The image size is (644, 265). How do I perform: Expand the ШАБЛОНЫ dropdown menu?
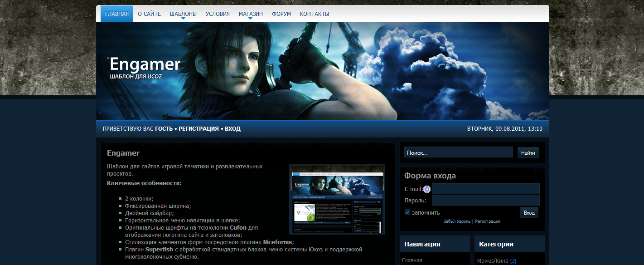pyautogui.click(x=183, y=14)
